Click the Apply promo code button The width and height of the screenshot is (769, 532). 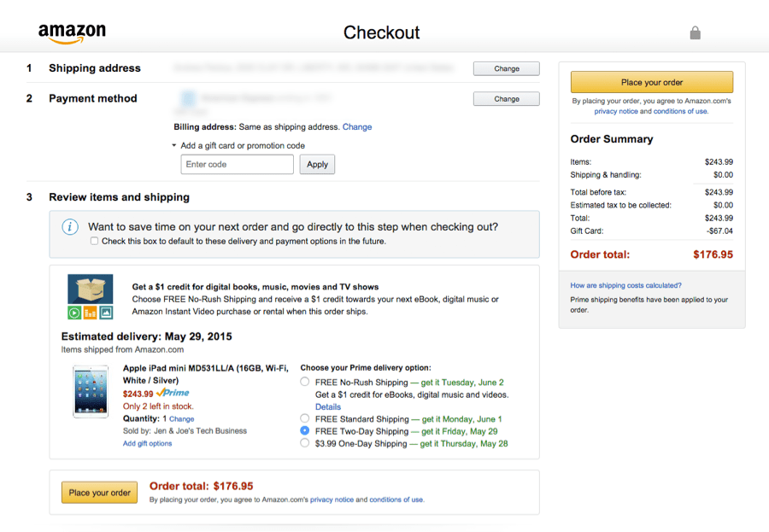tap(317, 164)
